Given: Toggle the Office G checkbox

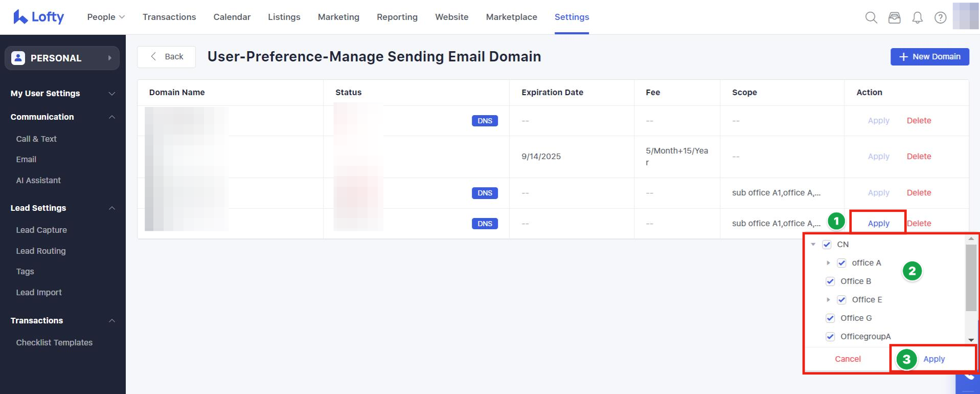Looking at the screenshot, I should (830, 318).
